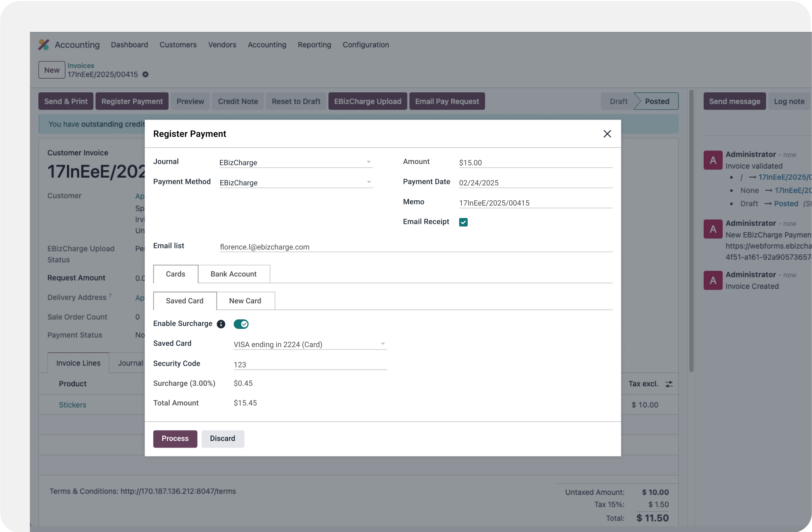This screenshot has width=812, height=532.
Task: Switch to the Cards tab
Action: tap(175, 274)
